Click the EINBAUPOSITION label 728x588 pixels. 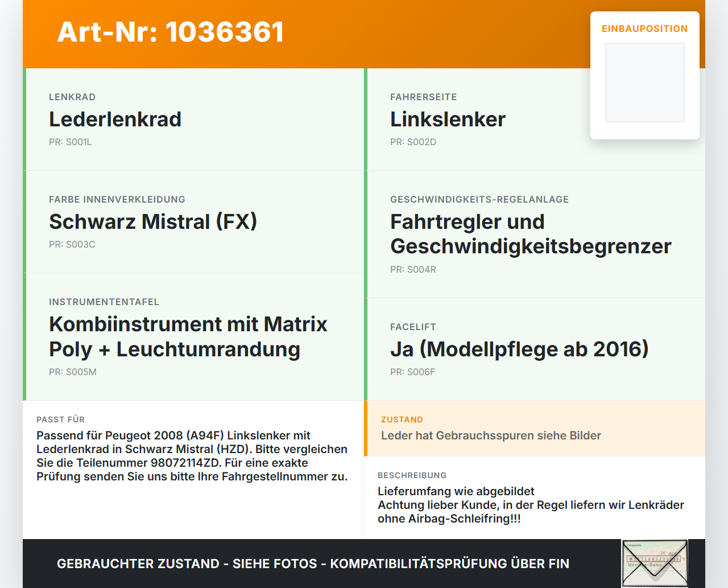(x=645, y=28)
